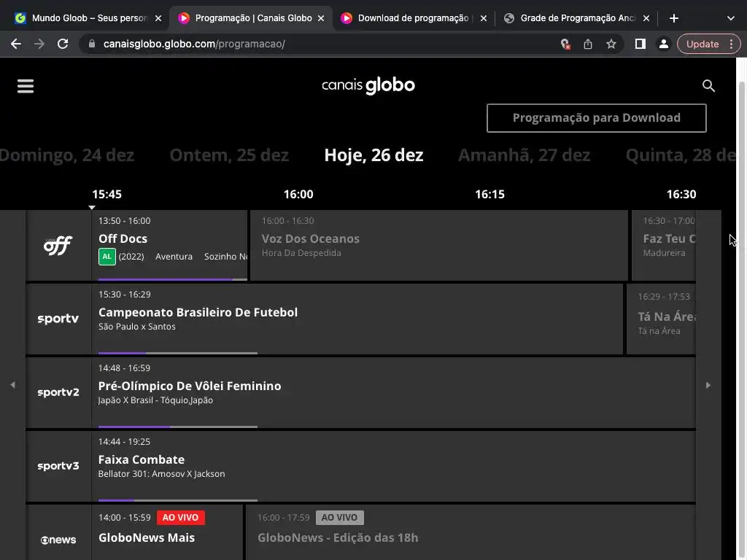The image size is (747, 560).
Task: Select Ontem, 25 dez date
Action: (x=229, y=155)
